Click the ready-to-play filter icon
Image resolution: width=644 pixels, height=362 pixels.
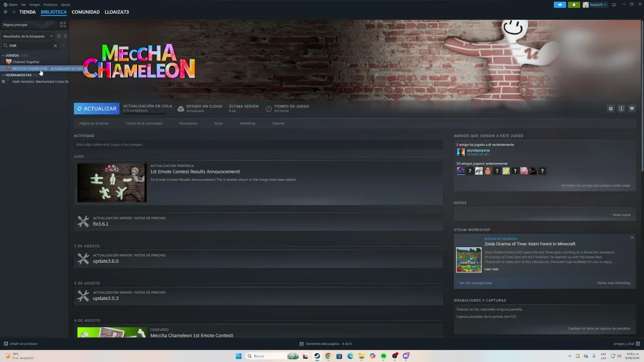[65, 36]
